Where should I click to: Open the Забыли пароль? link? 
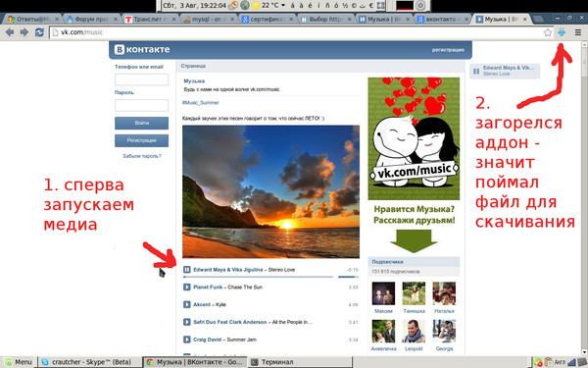point(142,156)
